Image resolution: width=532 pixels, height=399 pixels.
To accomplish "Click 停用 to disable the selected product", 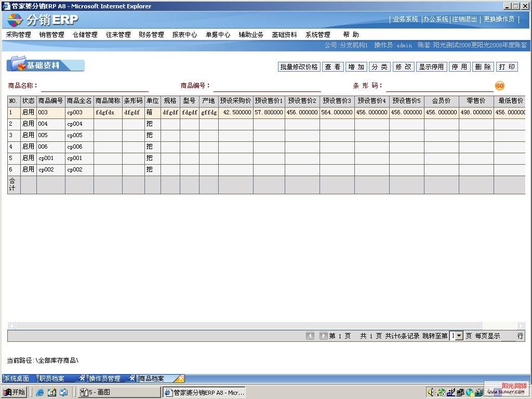I will (459, 66).
